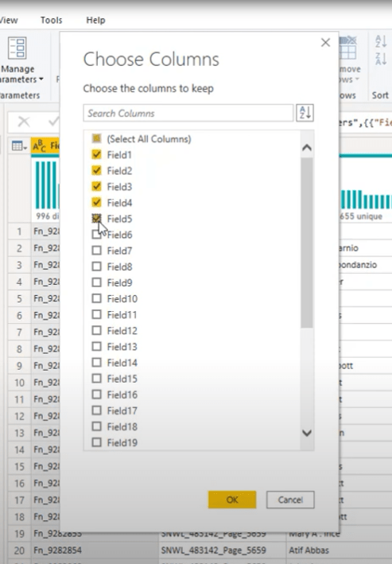Viewport: 392px width, 564px height.
Task: Uncheck Field2 checkbox
Action: coord(96,170)
